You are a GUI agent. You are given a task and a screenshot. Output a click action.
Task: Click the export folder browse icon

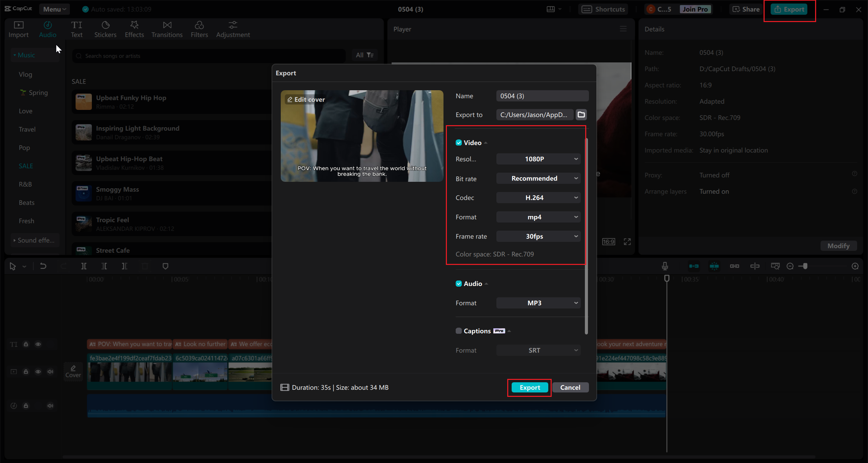581,115
